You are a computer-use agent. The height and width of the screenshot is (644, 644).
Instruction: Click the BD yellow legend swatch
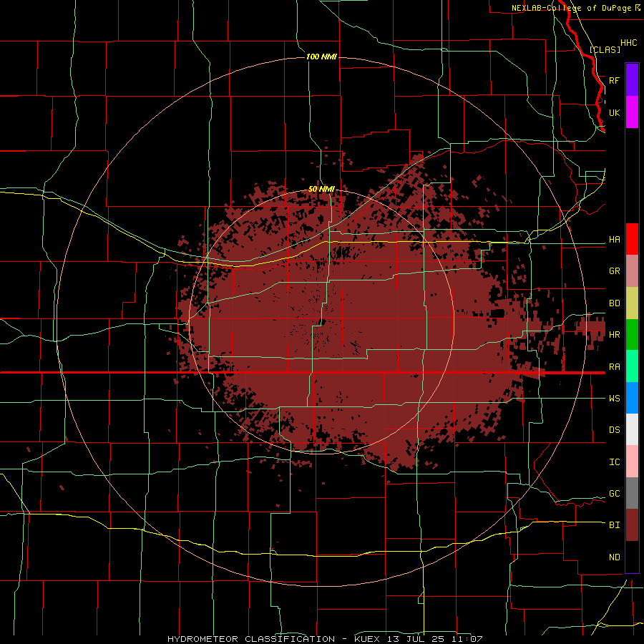click(x=632, y=303)
